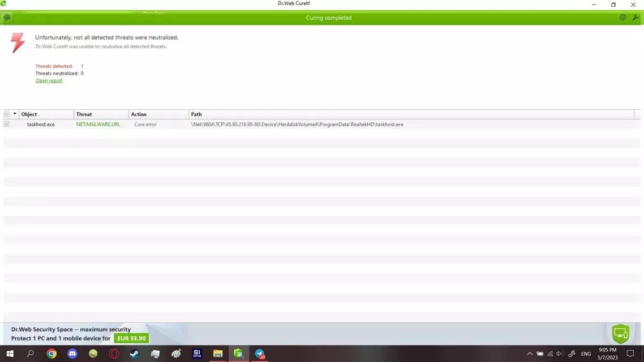Show hidden system tray icons
The image size is (644, 362).
530,354
